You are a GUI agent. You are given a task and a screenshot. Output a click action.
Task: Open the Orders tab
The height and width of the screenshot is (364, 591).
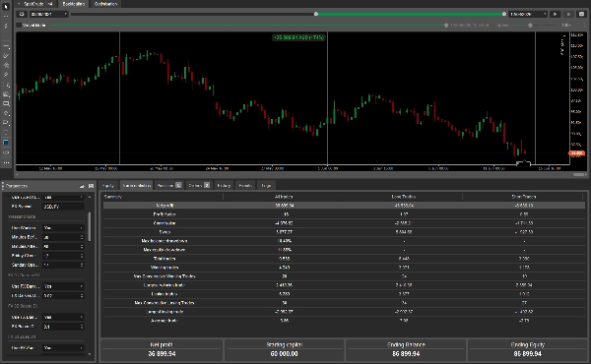199,186
